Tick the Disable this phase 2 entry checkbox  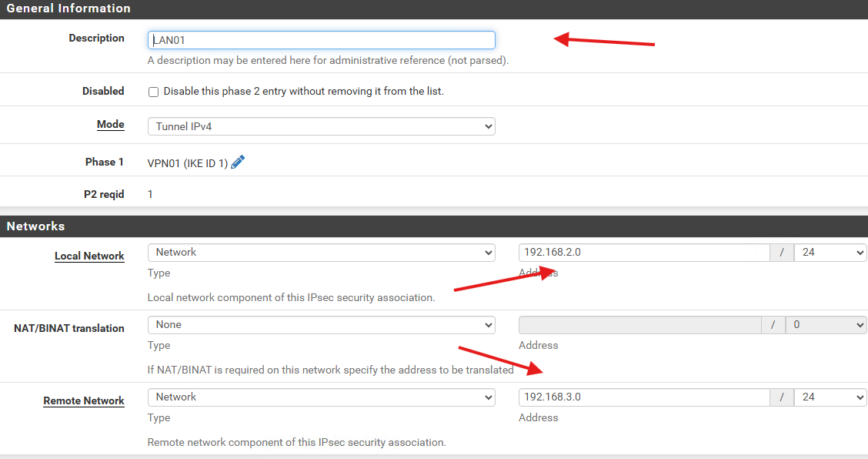pyautogui.click(x=153, y=92)
